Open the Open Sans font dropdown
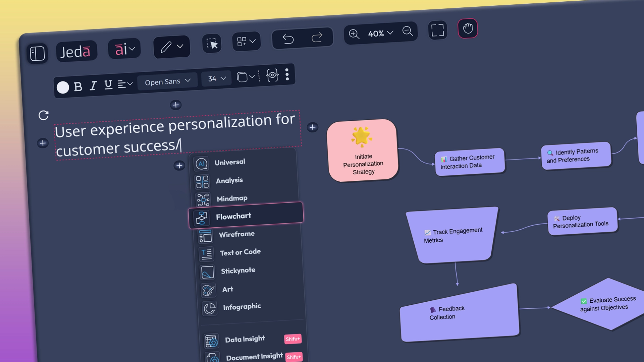This screenshot has height=362, width=644. coord(167,81)
